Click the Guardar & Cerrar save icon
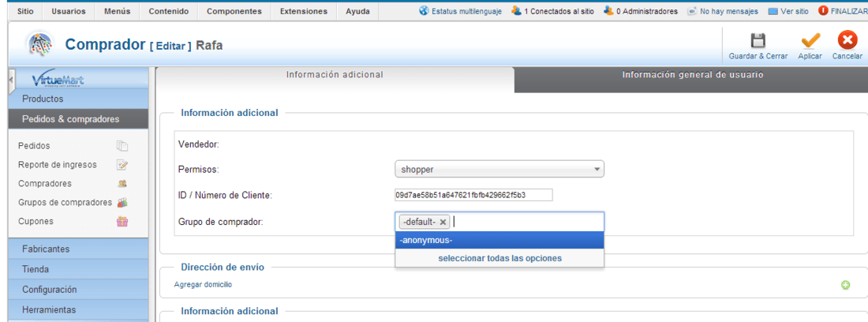 (758, 41)
